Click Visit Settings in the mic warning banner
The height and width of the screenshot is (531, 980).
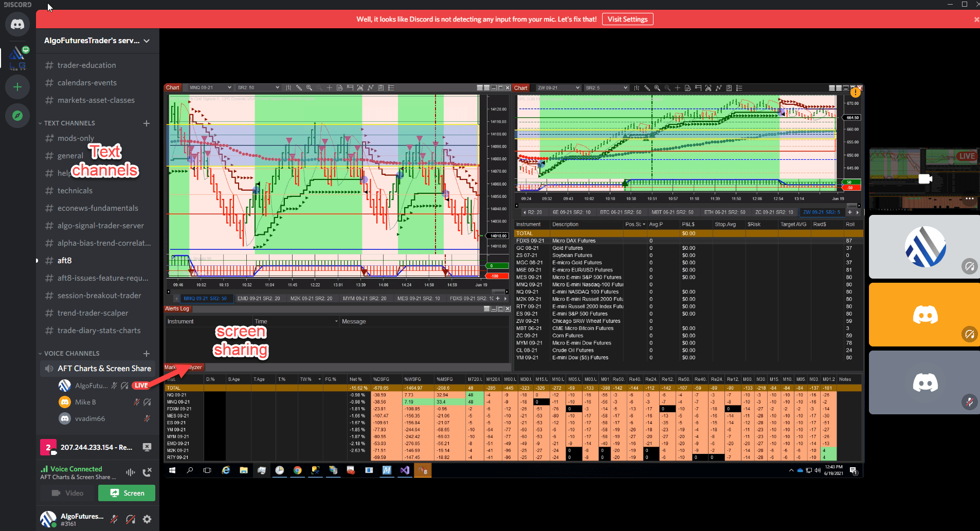click(628, 19)
